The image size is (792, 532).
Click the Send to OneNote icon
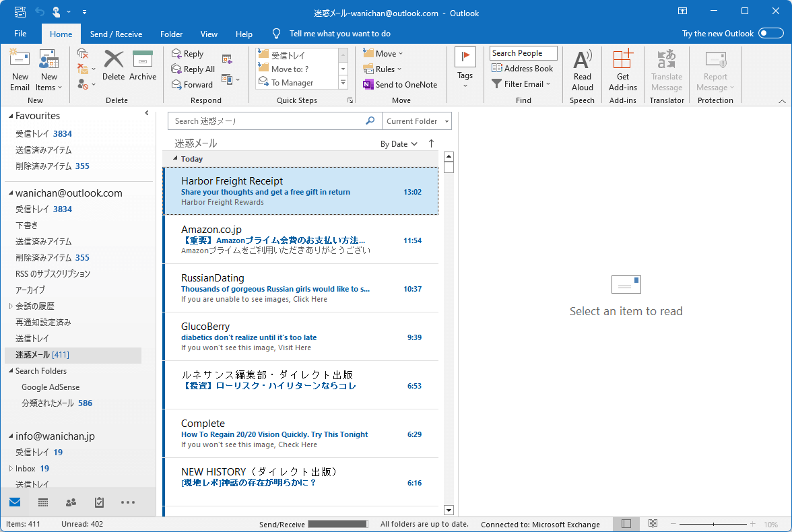click(401, 84)
